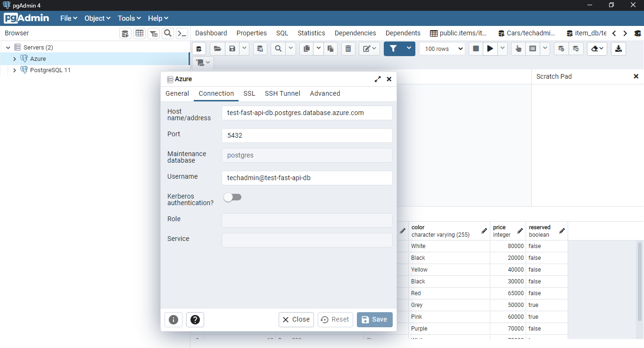The image size is (644, 348).
Task: Open the Explain options dropdown arrow
Action: pyautogui.click(x=545, y=49)
